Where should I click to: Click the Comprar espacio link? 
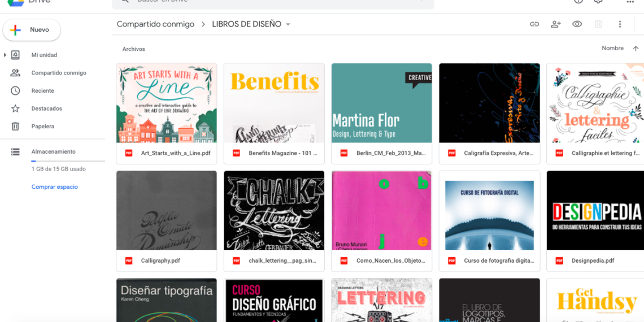coord(55,187)
